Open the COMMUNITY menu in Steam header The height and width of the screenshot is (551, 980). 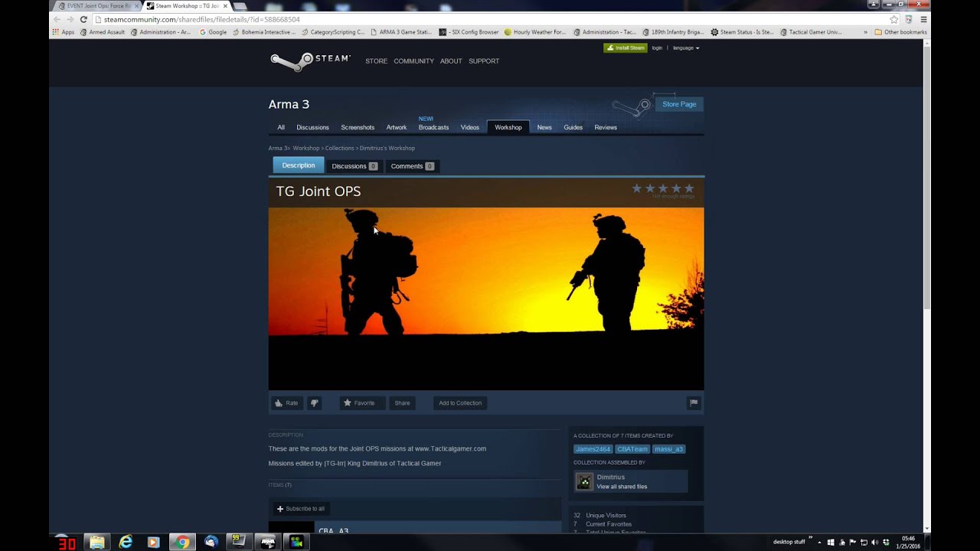coord(413,61)
